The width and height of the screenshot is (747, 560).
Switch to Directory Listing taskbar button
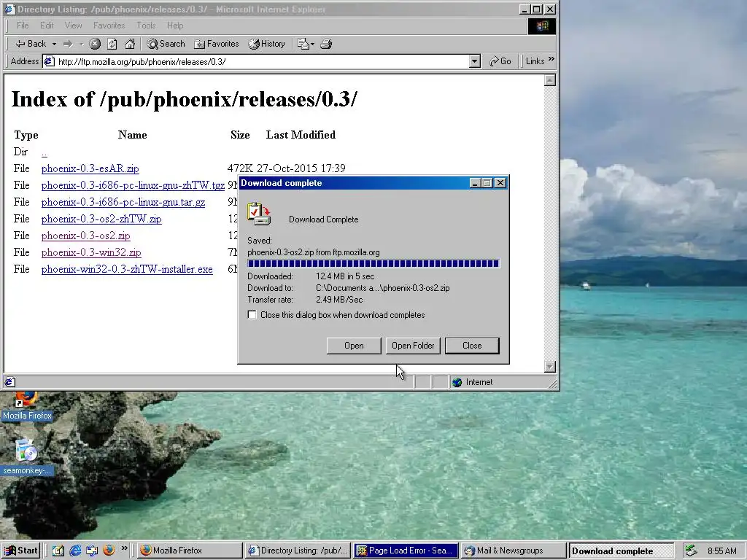pyautogui.click(x=298, y=551)
